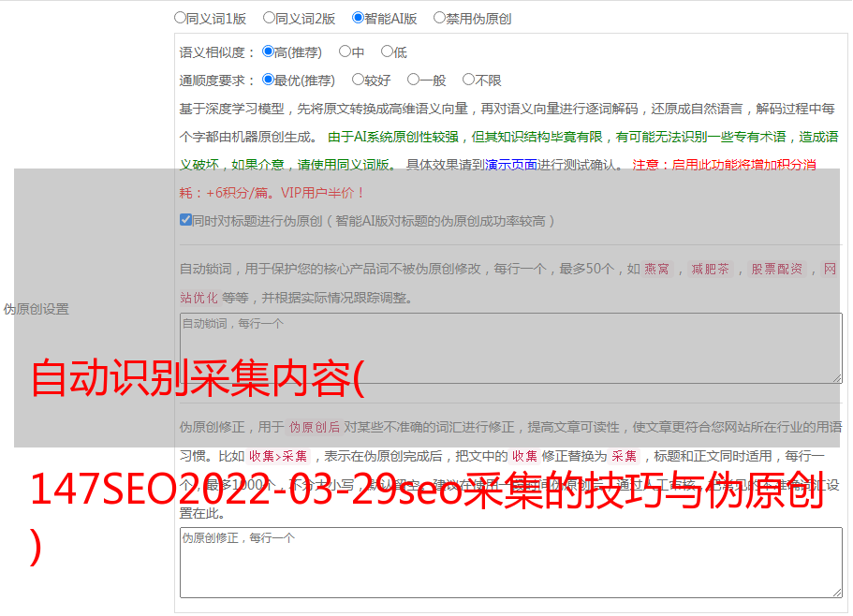Click the 伪原创设置 label
The height and width of the screenshot is (616, 853).
click(36, 309)
